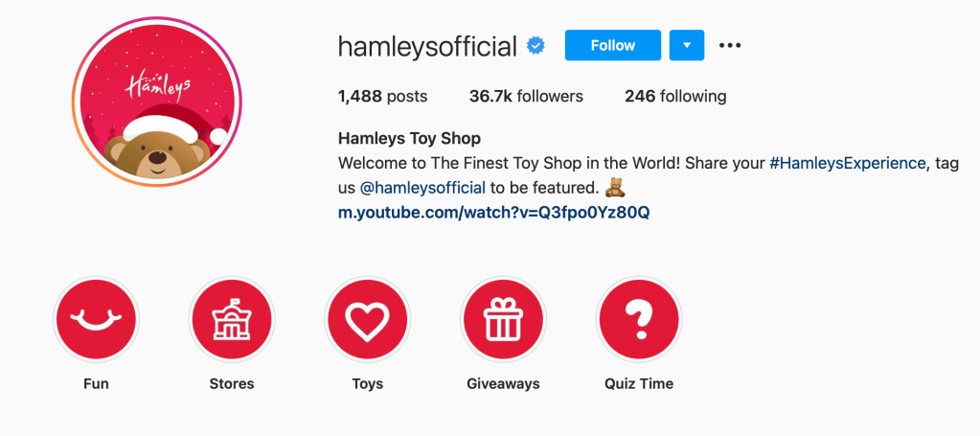This screenshot has width=980, height=436.
Task: View the 36.7k followers list
Action: (x=526, y=97)
